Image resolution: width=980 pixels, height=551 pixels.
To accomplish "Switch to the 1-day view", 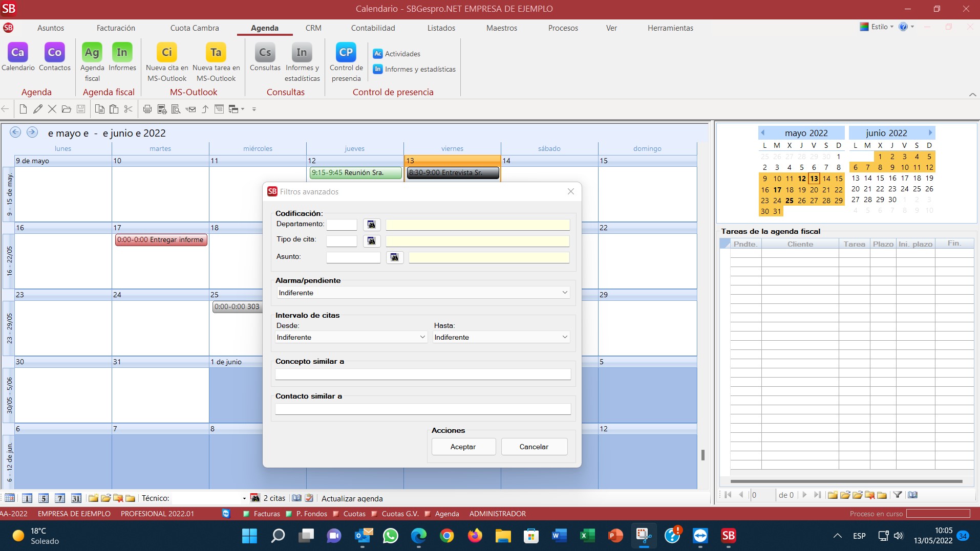I will (28, 498).
